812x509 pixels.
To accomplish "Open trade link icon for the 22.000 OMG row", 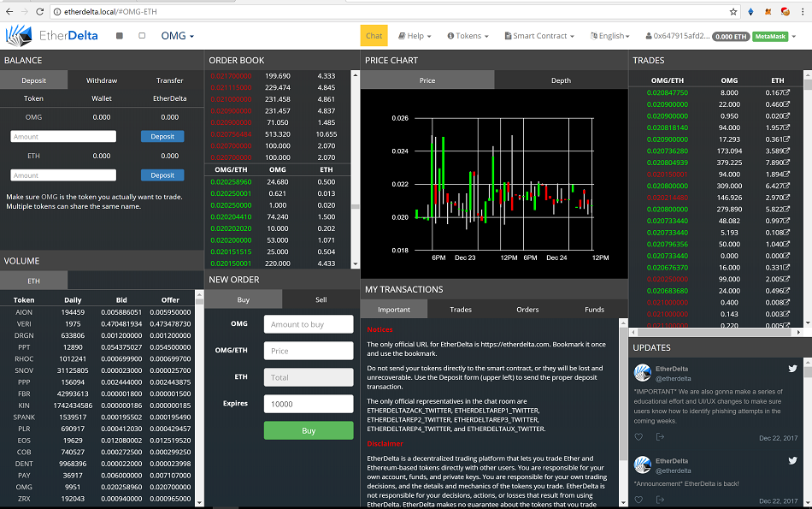I will point(786,104).
